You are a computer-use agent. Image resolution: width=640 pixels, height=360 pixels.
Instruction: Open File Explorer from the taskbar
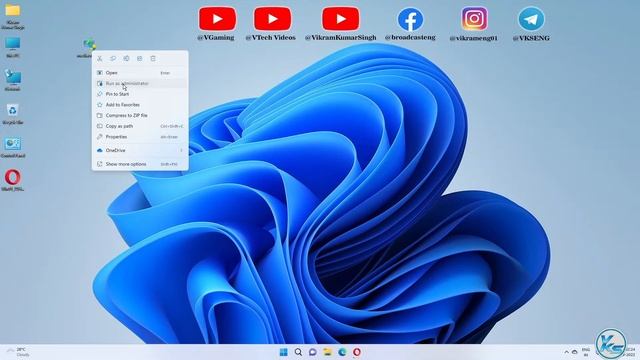coord(327,352)
